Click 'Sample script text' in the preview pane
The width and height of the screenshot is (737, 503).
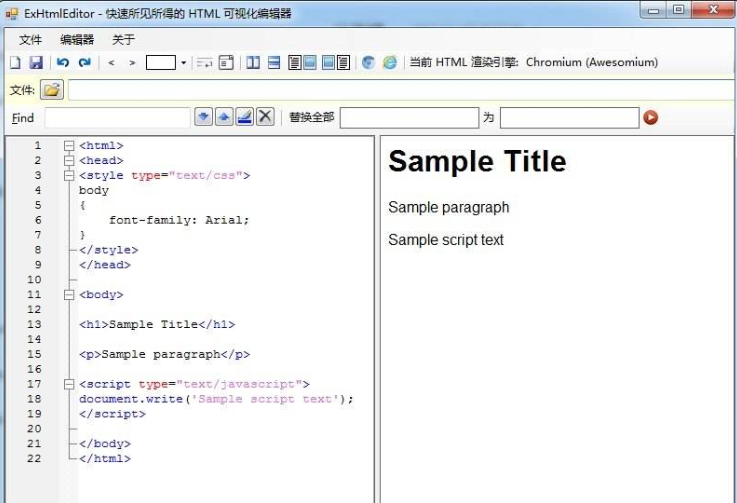coord(446,240)
